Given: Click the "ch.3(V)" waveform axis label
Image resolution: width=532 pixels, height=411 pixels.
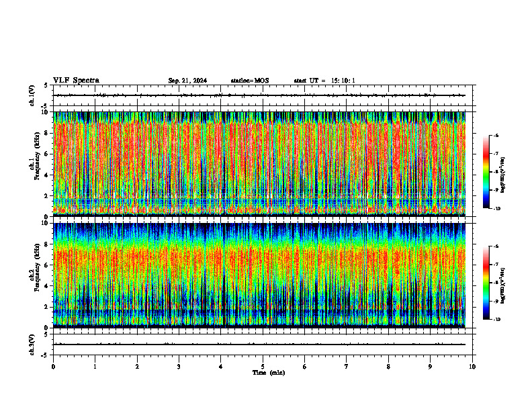Looking at the screenshot, I should [32, 345].
